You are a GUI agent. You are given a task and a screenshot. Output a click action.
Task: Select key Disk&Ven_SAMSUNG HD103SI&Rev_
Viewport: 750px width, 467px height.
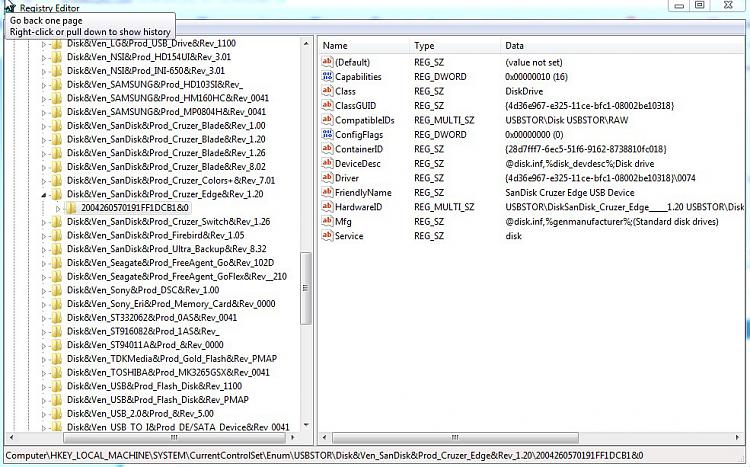(154, 85)
